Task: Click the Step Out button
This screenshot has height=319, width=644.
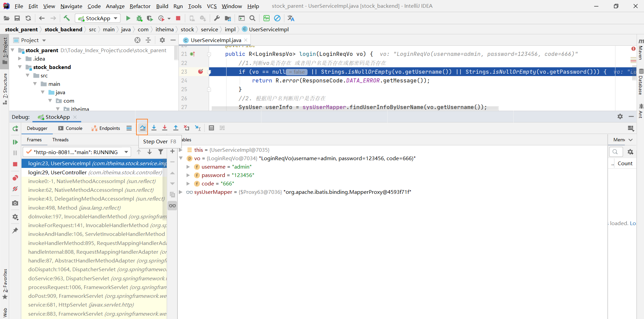Action: coord(175,128)
